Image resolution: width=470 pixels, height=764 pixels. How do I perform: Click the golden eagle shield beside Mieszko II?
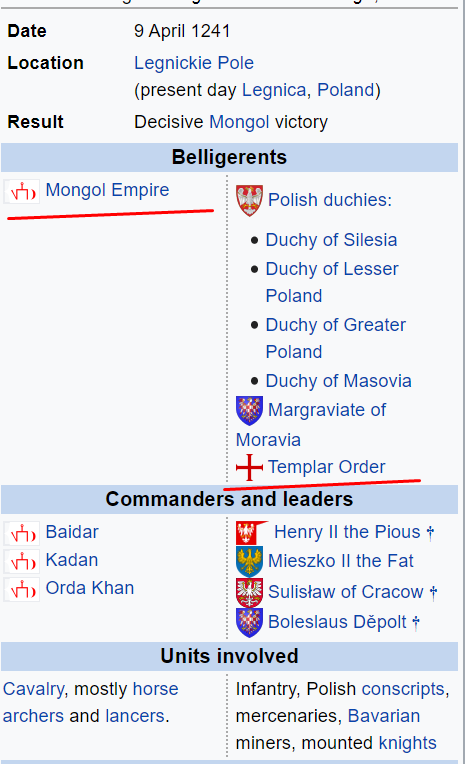coord(249,561)
